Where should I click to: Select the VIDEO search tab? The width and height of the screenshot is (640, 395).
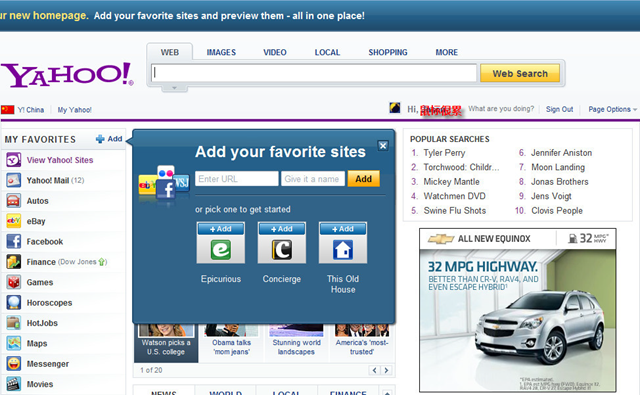[275, 52]
